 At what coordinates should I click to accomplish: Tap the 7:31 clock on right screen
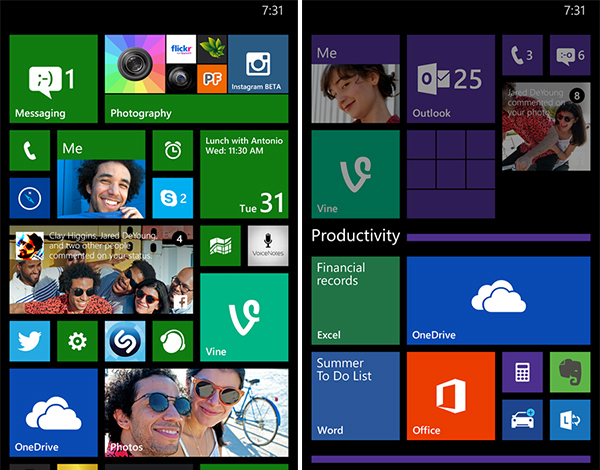pyautogui.click(x=574, y=10)
